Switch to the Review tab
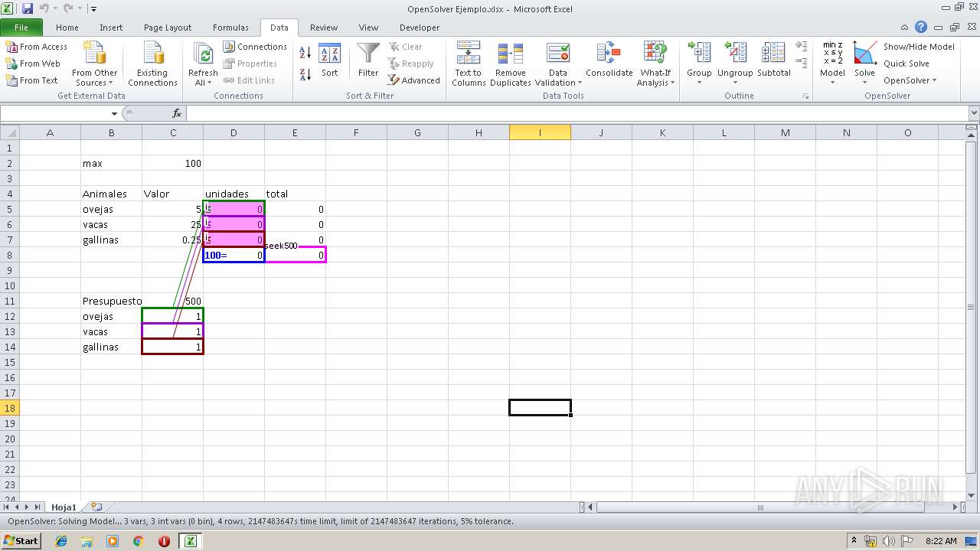980x551 pixels. tap(324, 28)
